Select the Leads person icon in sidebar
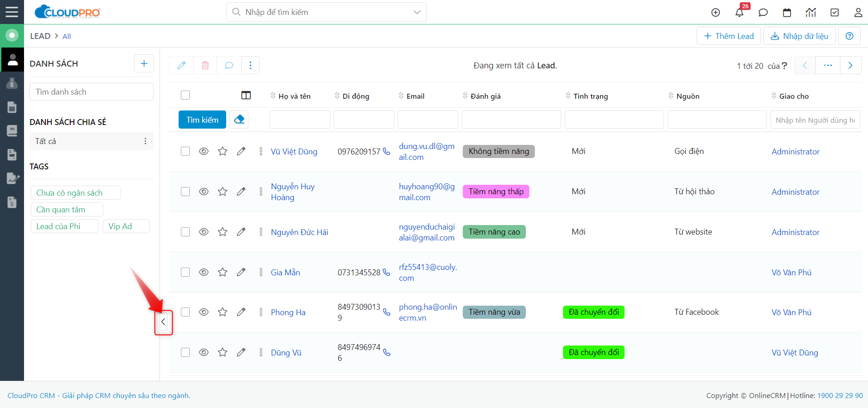The width and height of the screenshot is (868, 408). coord(12,59)
